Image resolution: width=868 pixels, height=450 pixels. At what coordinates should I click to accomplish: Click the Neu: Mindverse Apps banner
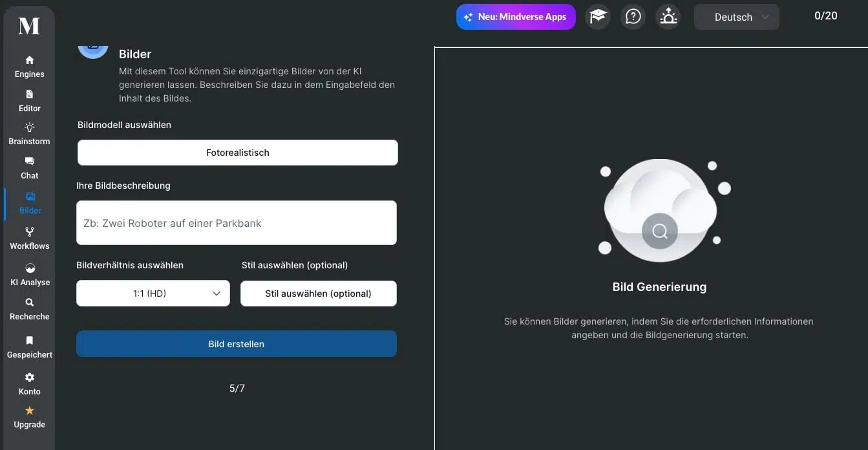coord(516,17)
